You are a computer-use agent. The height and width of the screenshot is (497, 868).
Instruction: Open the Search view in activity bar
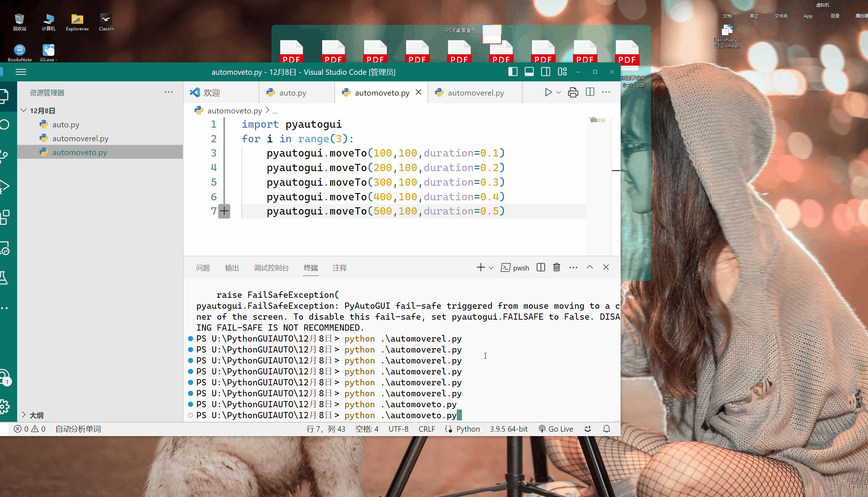coord(4,125)
